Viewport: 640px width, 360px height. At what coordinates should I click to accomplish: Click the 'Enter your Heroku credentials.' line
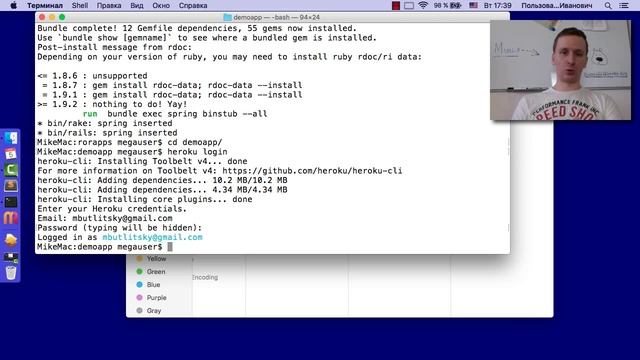click(112, 209)
